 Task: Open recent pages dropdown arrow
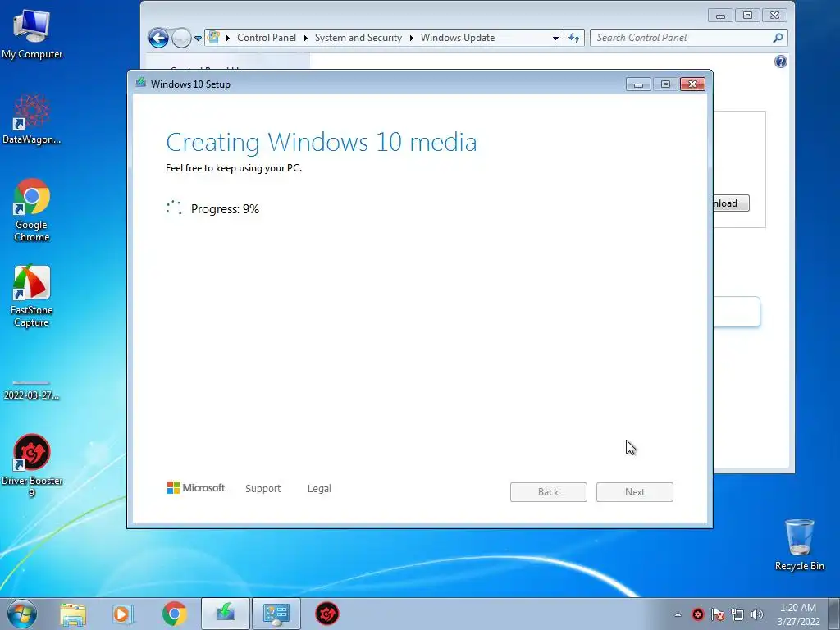(198, 38)
